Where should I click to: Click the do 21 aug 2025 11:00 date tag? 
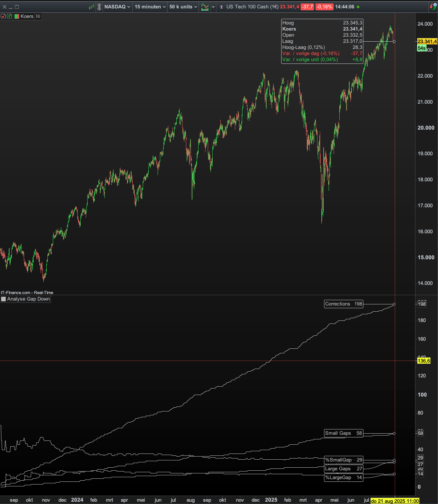point(395,501)
